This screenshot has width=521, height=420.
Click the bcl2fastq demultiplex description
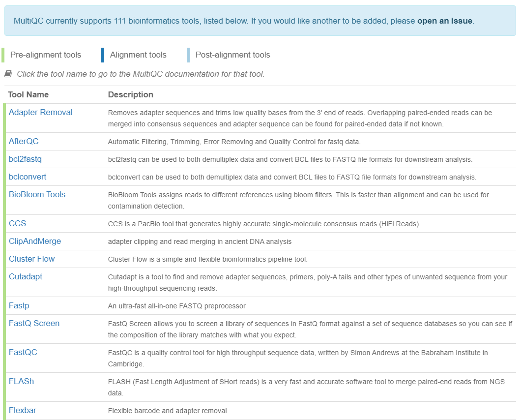(x=290, y=159)
